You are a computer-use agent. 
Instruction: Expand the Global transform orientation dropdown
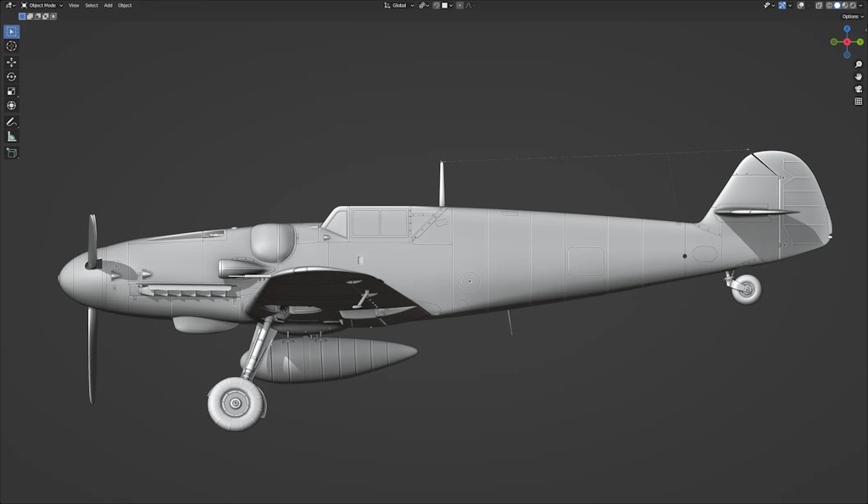click(399, 5)
